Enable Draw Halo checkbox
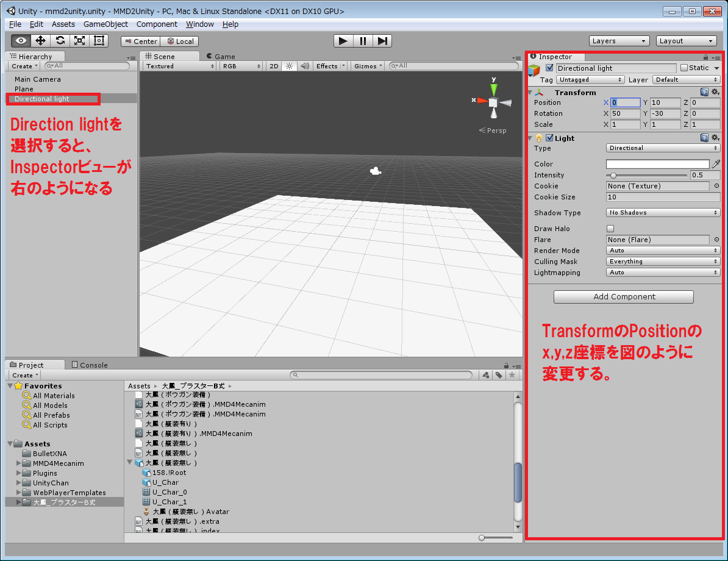728x561 pixels. [610, 229]
